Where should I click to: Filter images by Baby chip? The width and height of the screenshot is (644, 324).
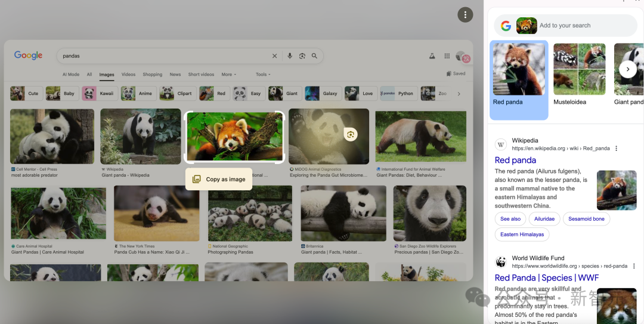click(63, 93)
